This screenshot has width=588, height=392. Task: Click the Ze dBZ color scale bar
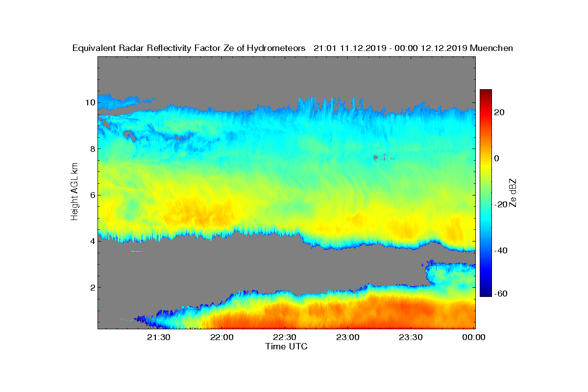(486, 193)
